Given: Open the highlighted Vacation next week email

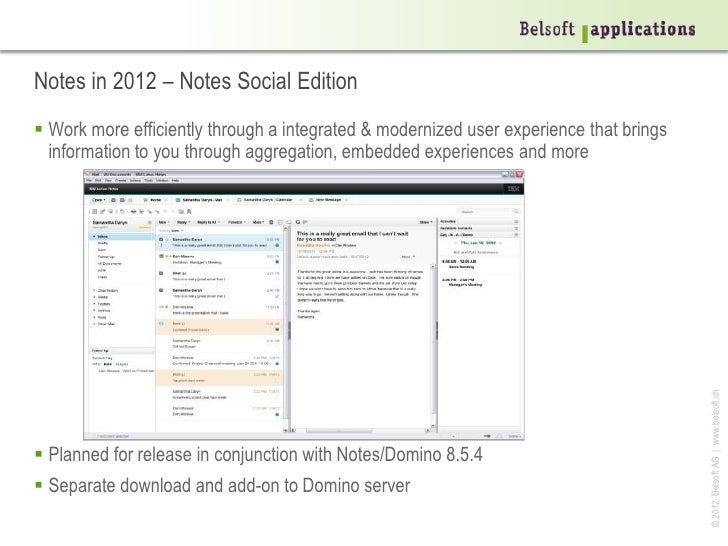Looking at the screenshot, I should point(219,377).
